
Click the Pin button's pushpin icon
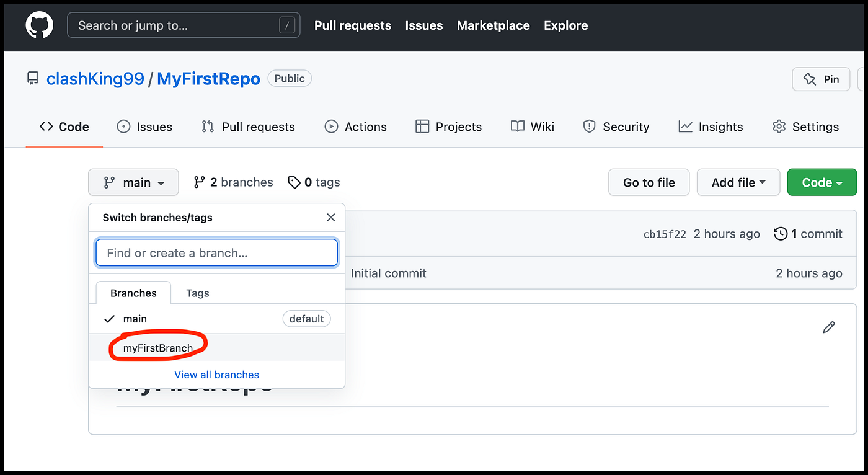(809, 79)
